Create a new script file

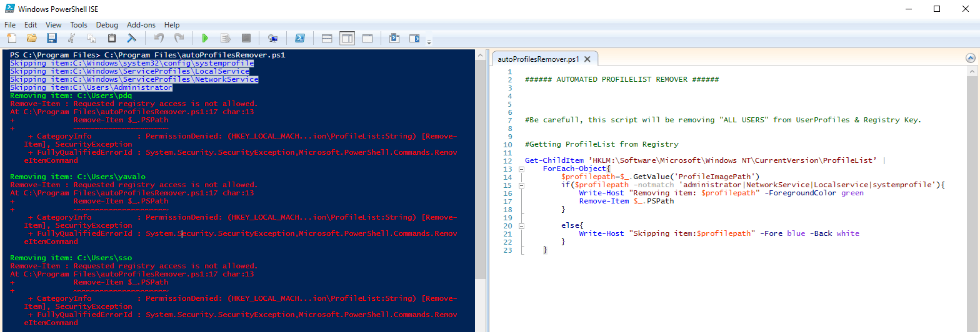[12, 38]
